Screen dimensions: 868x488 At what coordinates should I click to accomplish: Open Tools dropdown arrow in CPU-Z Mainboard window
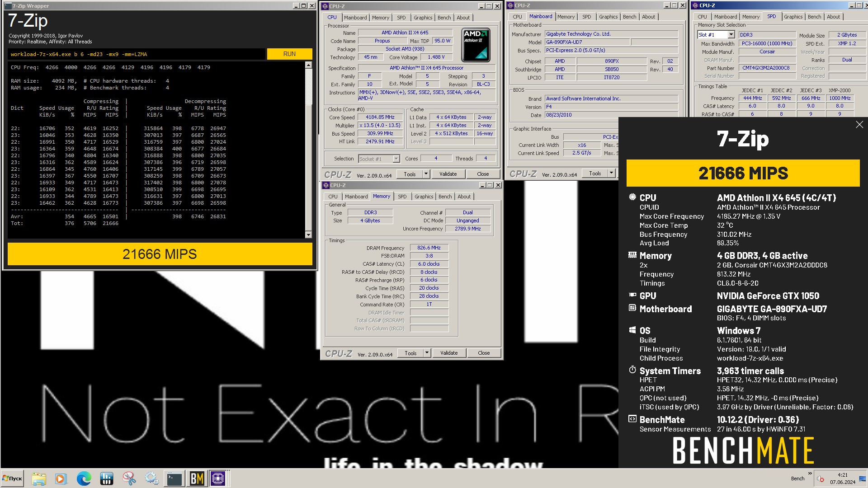pyautogui.click(x=611, y=173)
